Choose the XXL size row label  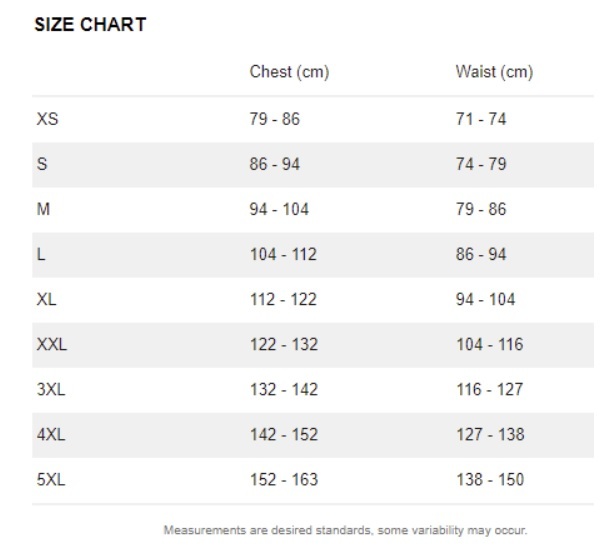[x=52, y=345]
